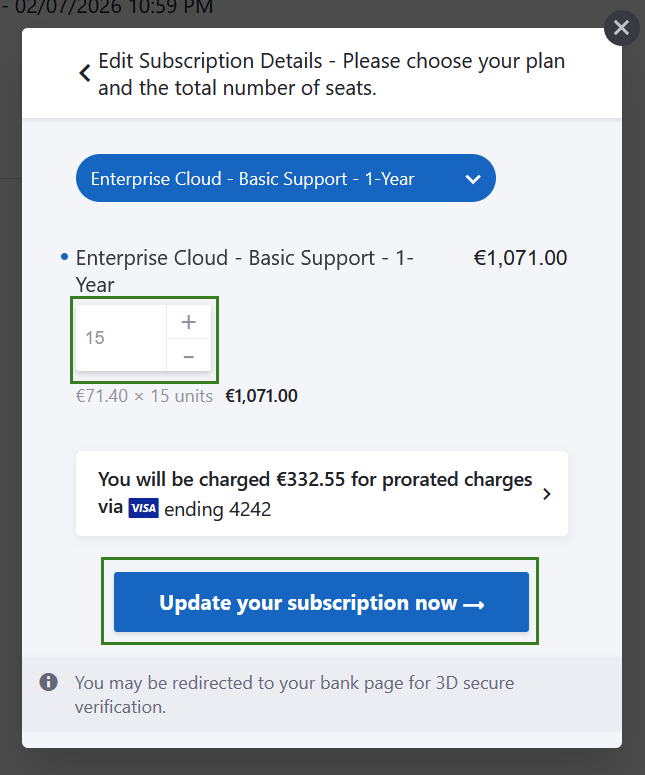645x775 pixels.
Task: Close the subscription dialog with the X
Action: 621,28
